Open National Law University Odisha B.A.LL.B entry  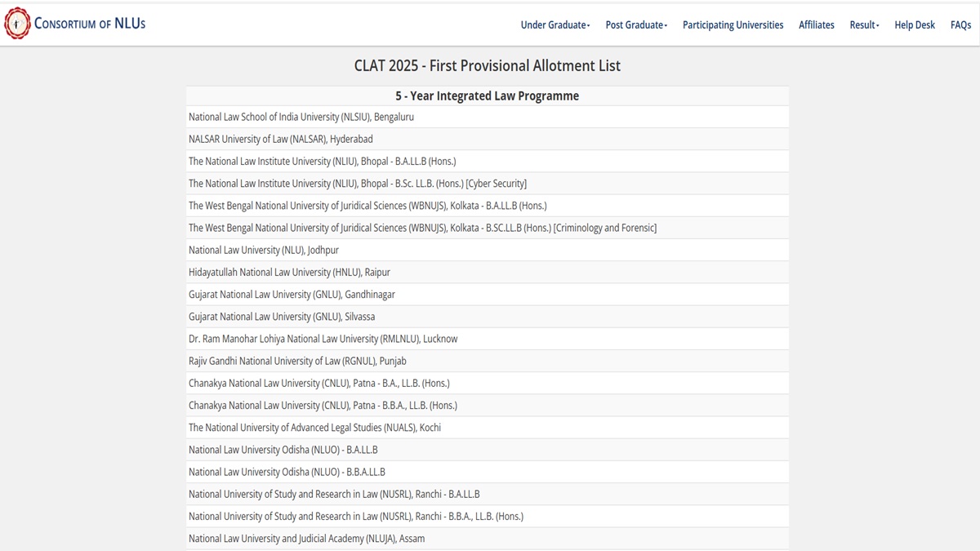(x=282, y=449)
